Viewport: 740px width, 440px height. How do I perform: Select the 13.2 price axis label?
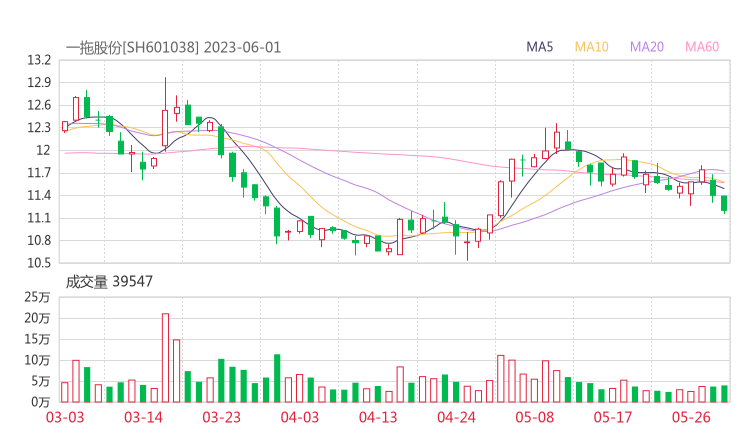(39, 60)
